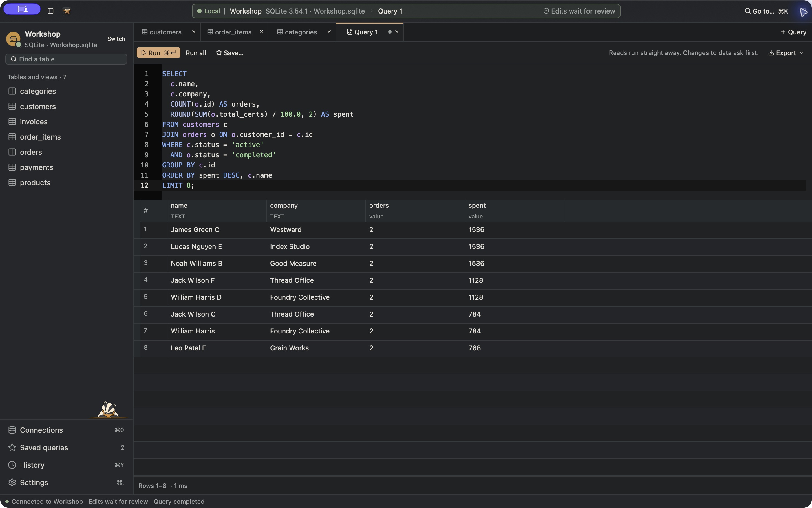Select the spent value 768

(514, 348)
